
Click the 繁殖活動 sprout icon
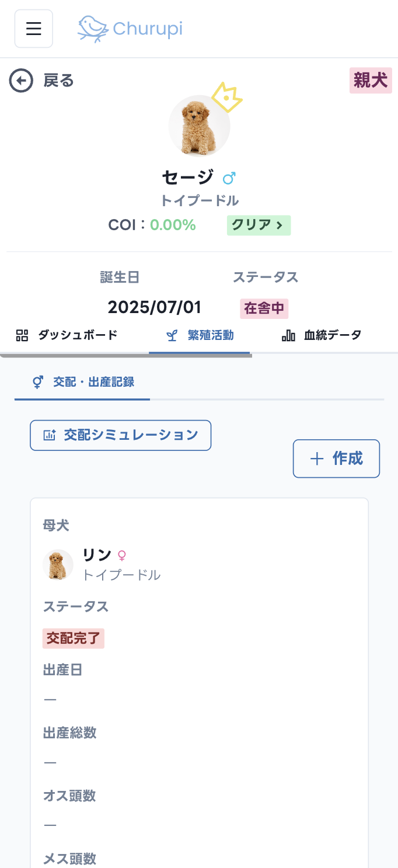coord(172,335)
